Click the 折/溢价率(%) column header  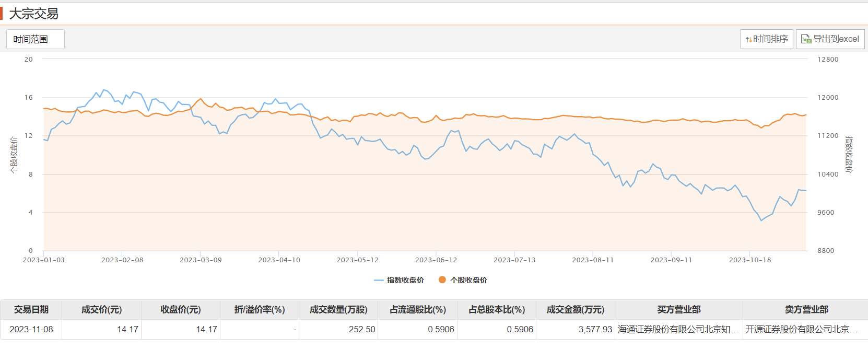[260, 309]
